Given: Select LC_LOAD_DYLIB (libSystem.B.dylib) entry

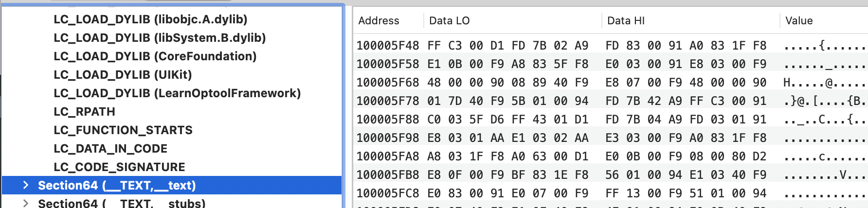Looking at the screenshot, I should 160,38.
